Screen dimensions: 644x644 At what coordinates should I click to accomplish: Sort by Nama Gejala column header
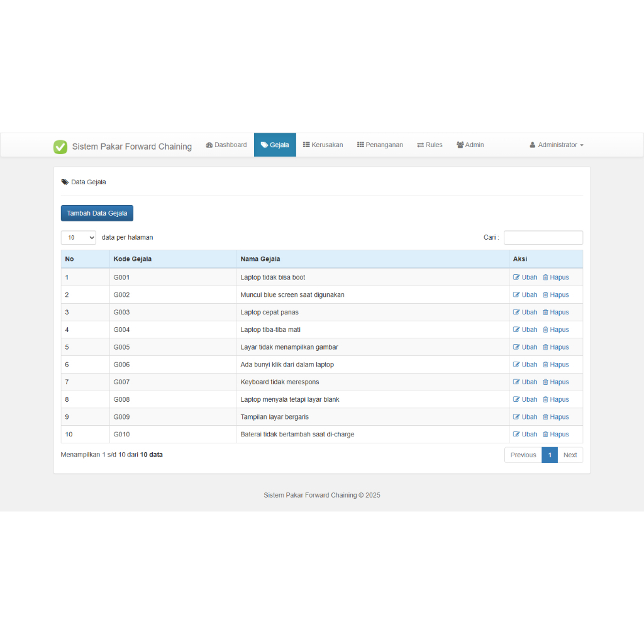372,259
